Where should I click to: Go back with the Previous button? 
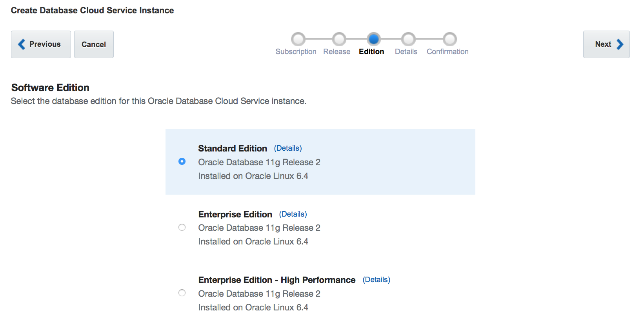tap(41, 44)
